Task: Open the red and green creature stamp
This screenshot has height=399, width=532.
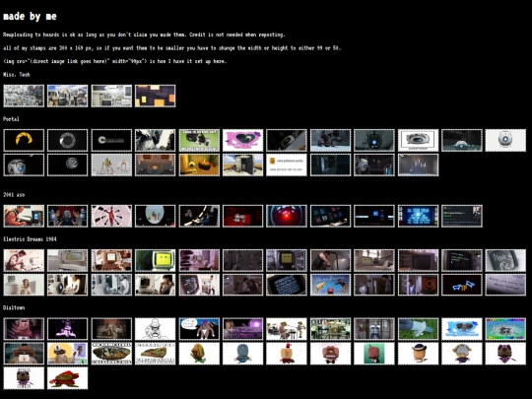Action: 68,378
